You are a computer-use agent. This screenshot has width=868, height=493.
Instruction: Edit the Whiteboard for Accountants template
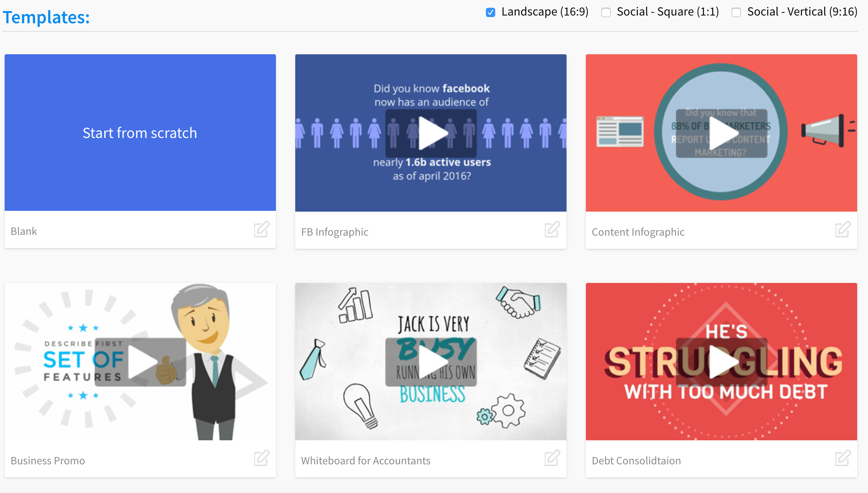coord(552,458)
